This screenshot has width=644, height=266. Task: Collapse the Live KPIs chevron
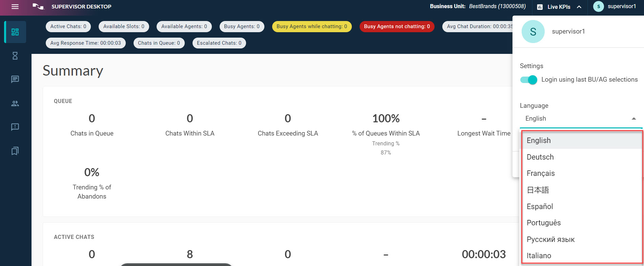click(x=579, y=7)
